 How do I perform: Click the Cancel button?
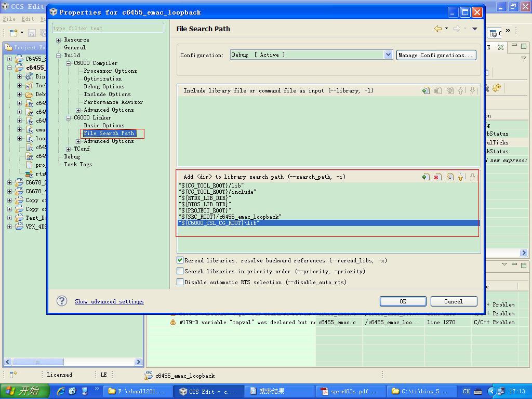[x=454, y=301]
